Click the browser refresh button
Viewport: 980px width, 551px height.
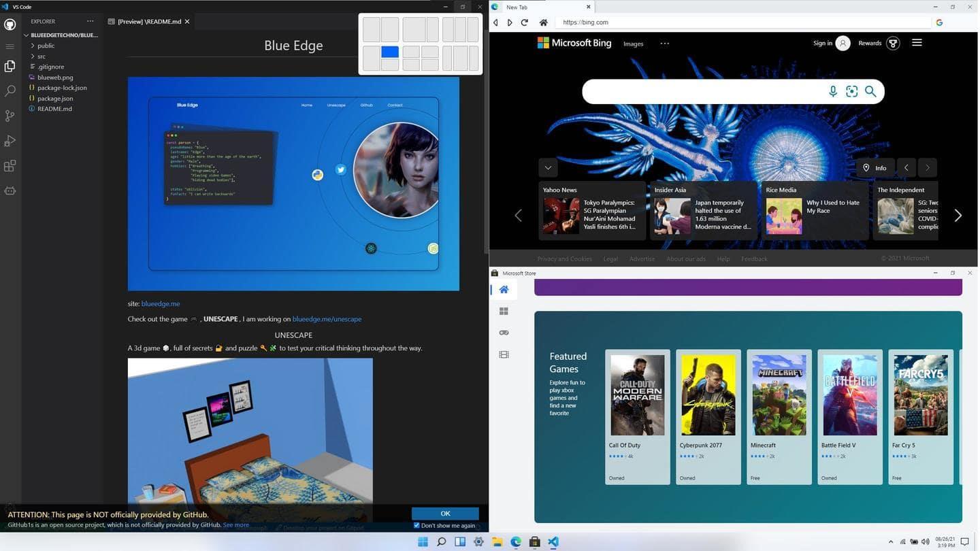point(525,22)
